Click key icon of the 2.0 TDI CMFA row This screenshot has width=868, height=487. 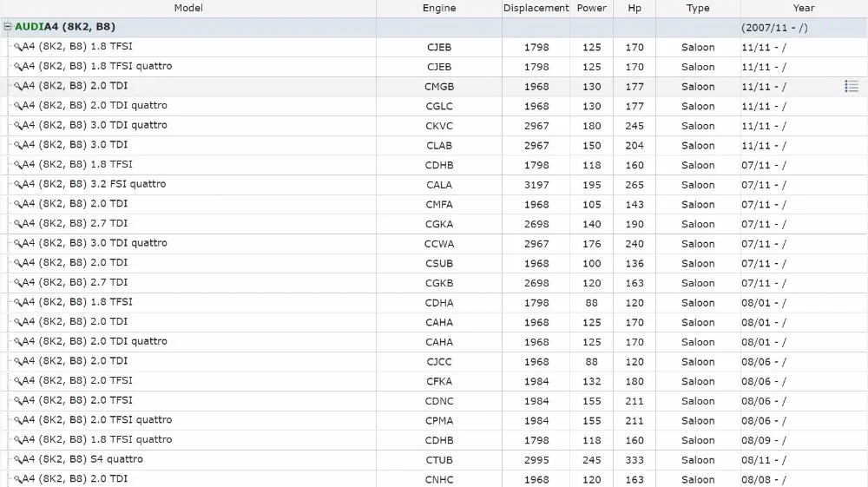(x=17, y=205)
